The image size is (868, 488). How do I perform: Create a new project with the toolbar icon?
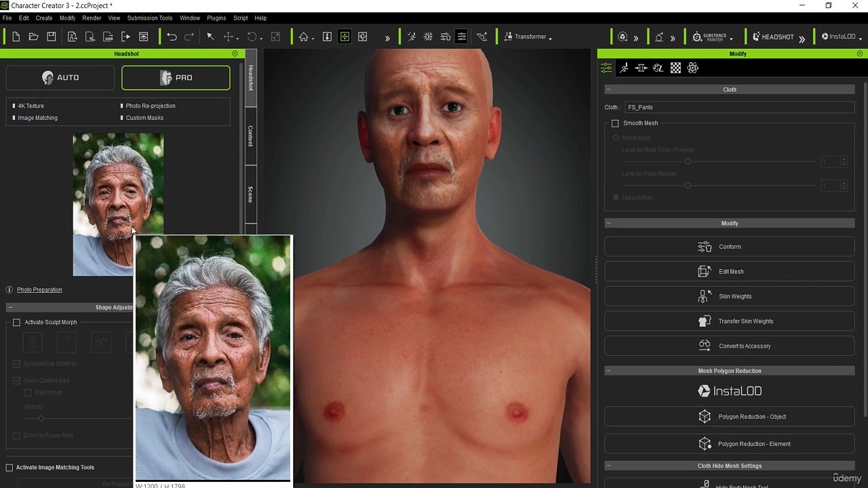pyautogui.click(x=16, y=37)
